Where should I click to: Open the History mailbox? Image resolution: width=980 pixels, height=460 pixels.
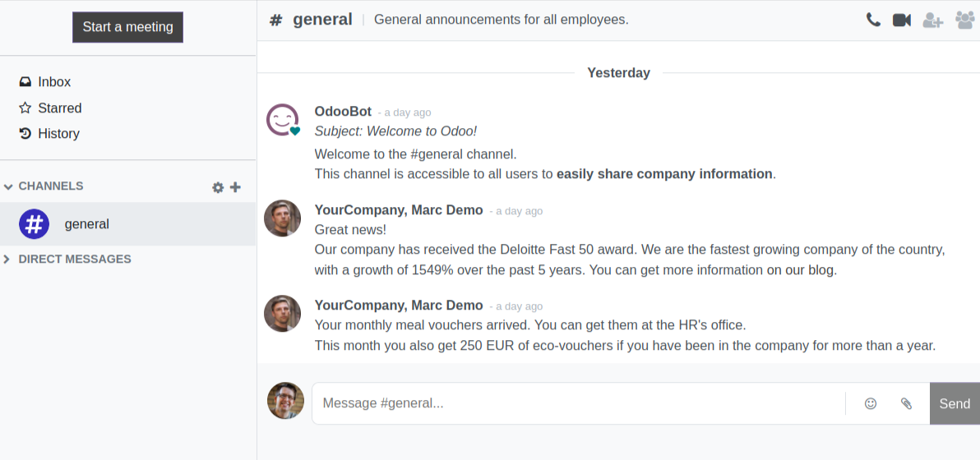point(49,134)
